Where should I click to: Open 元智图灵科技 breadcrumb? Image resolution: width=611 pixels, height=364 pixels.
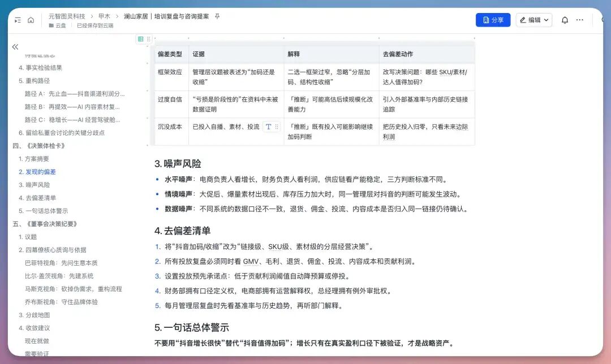67,16
